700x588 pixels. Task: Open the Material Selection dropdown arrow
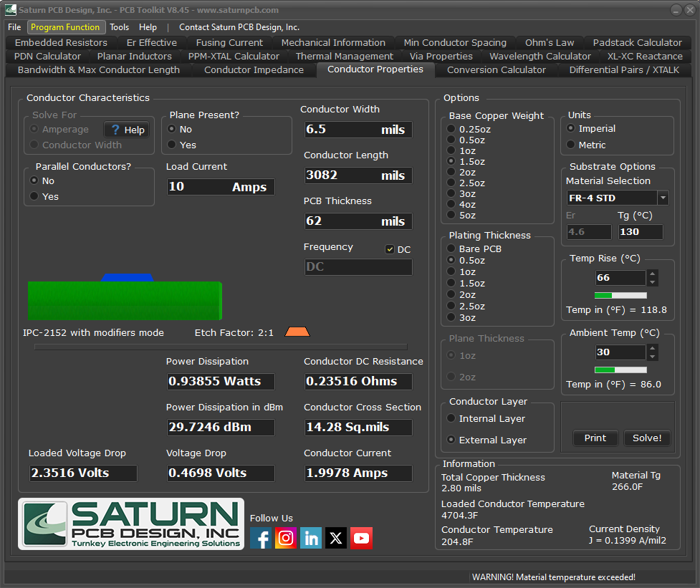coord(663,198)
